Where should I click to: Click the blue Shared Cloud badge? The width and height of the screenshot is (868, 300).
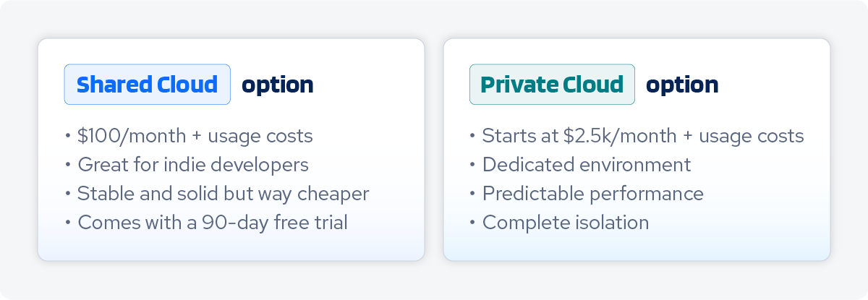(x=147, y=85)
